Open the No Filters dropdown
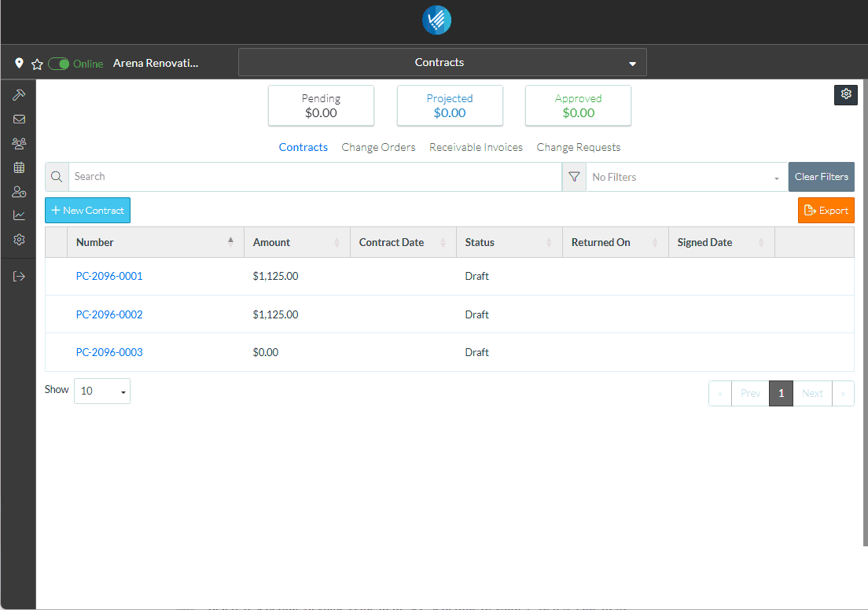868x610 pixels. coord(686,177)
